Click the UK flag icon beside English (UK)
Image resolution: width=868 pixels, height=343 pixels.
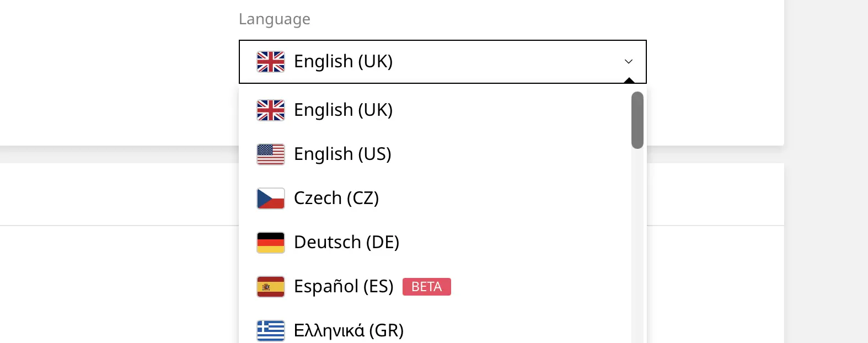coord(270,110)
